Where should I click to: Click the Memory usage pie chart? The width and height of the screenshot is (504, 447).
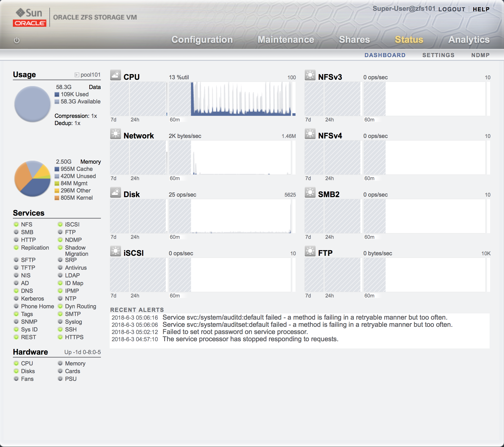[x=32, y=178]
